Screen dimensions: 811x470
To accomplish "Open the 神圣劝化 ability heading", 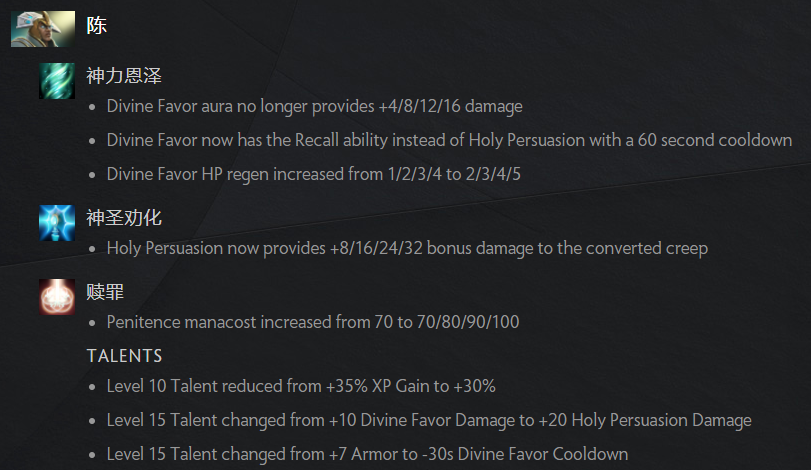I will 124,218.
